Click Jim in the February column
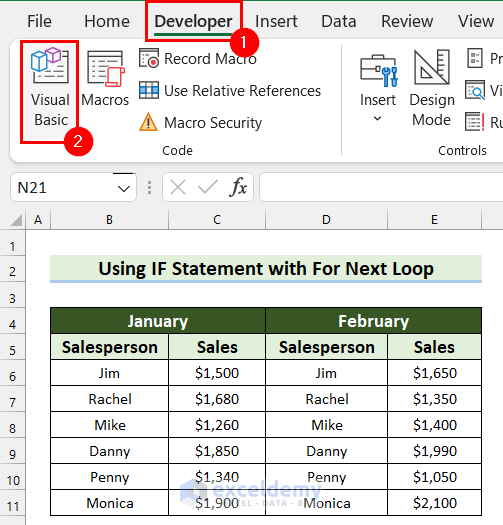The image size is (503, 525). (x=327, y=373)
